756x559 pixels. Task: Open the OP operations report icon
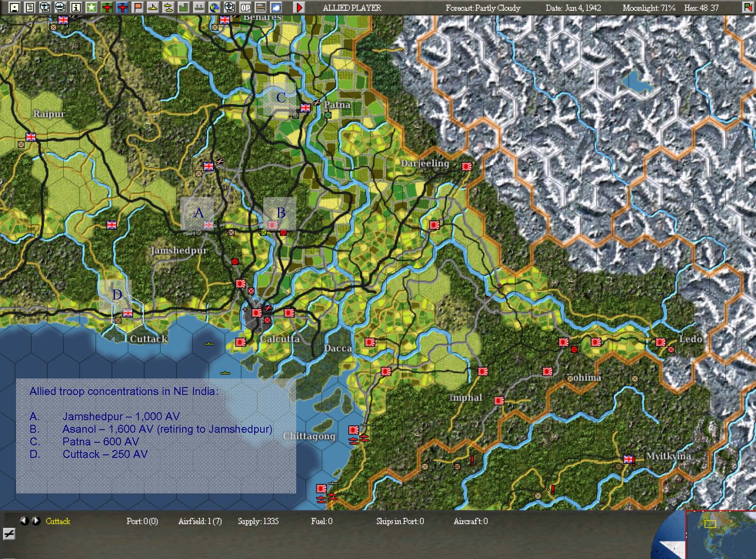click(x=245, y=7)
